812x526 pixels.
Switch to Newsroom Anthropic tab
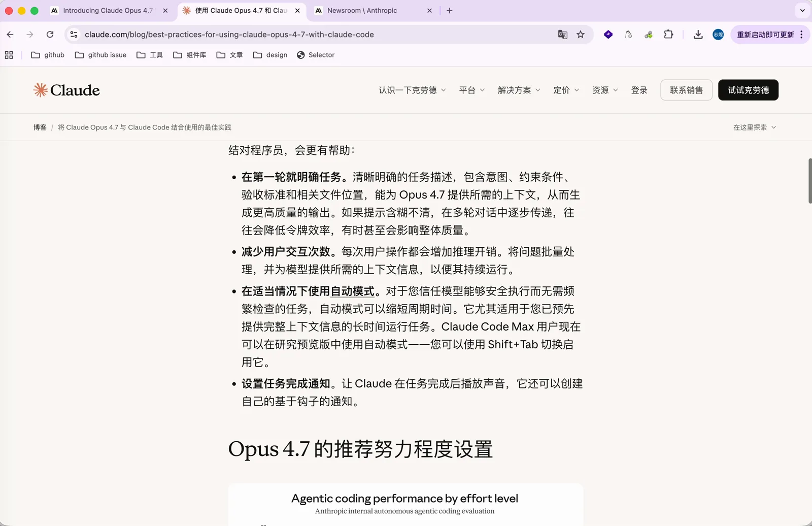tap(362, 11)
